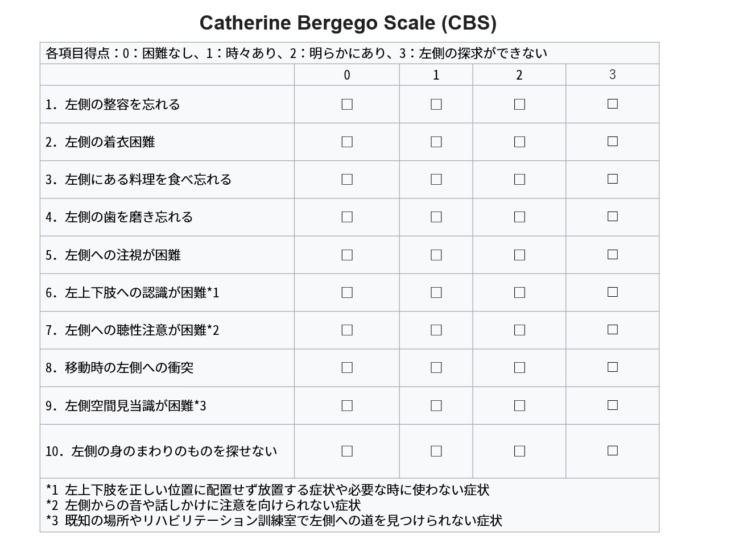Check score 0 for item 4 左側の歯を磨き忘れる

click(x=347, y=217)
